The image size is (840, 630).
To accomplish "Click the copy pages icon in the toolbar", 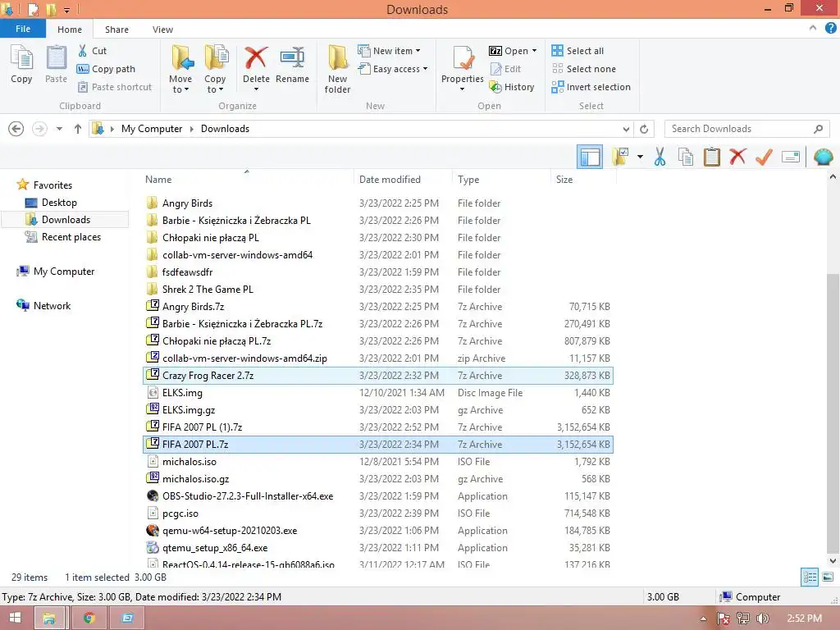I will 686,157.
